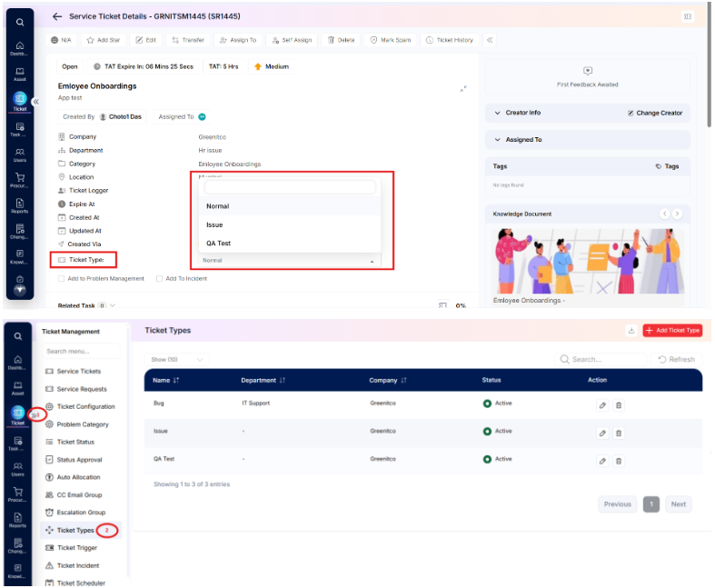Collapse the ticket detail expand icon
This screenshot has height=588, width=715.
463,88
